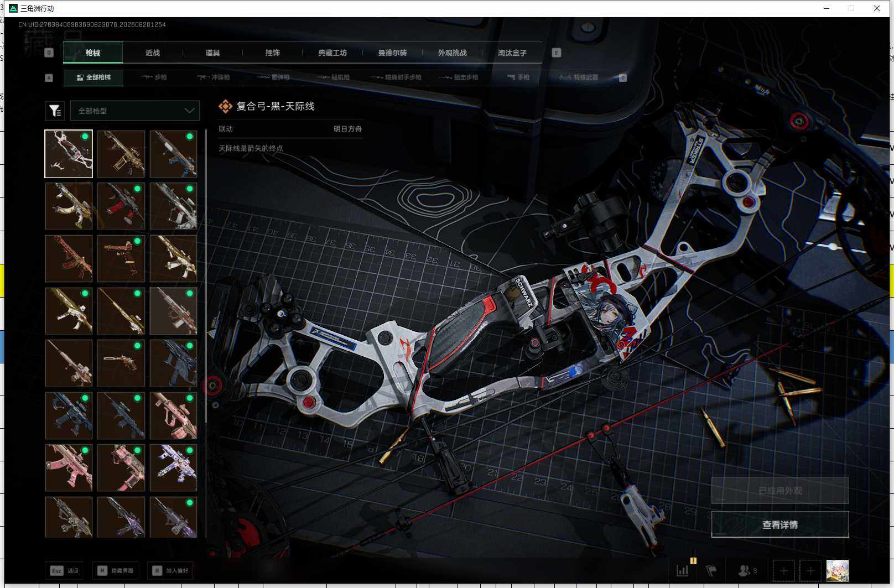The height and width of the screenshot is (588, 894).
Task: Click the 查看详情 button
Action: 780,524
